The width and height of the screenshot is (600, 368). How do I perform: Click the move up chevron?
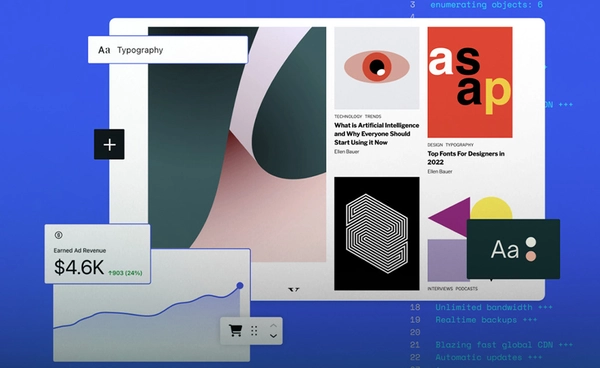pos(273,326)
